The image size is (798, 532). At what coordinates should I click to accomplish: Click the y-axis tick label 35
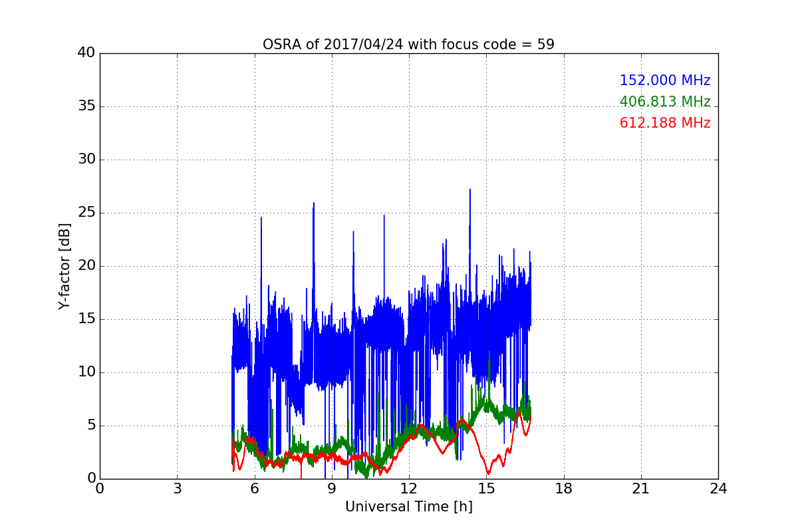86,106
